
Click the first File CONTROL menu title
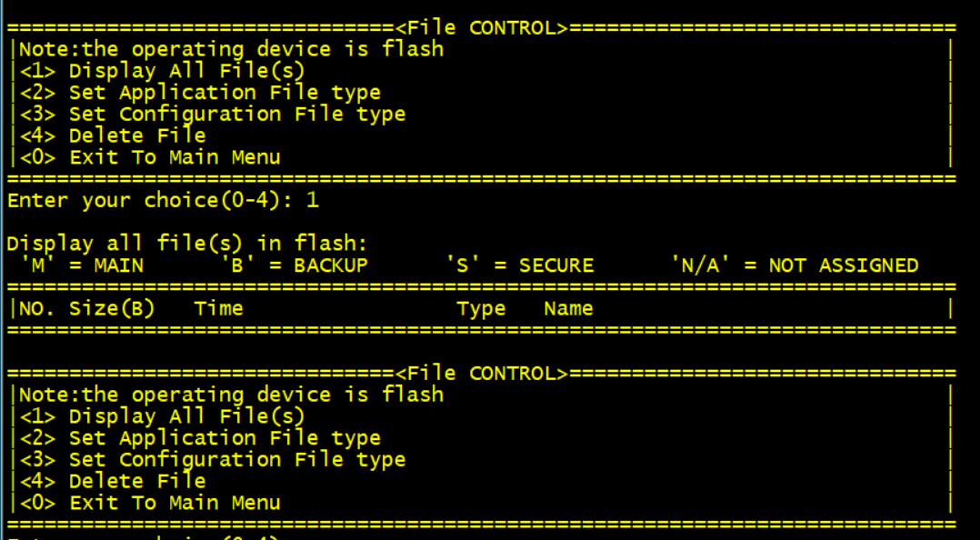click(x=482, y=27)
